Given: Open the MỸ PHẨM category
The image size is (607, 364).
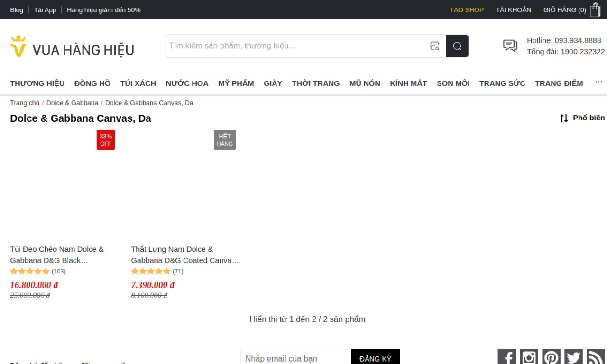Looking at the screenshot, I should point(236,83).
